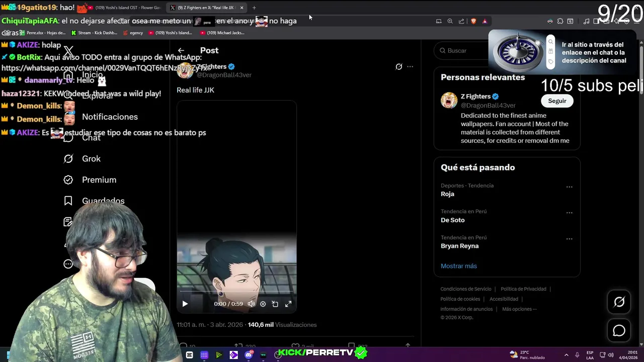Viewport: 644px width, 362px height.
Task: Click the Brave Rewards triangle icon
Action: point(485,21)
